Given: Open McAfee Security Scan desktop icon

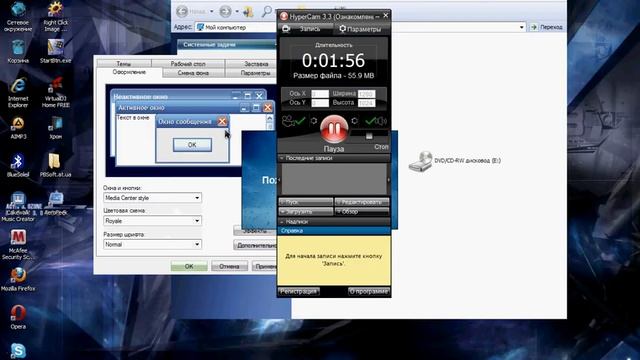Looking at the screenshot, I should click(18, 245).
